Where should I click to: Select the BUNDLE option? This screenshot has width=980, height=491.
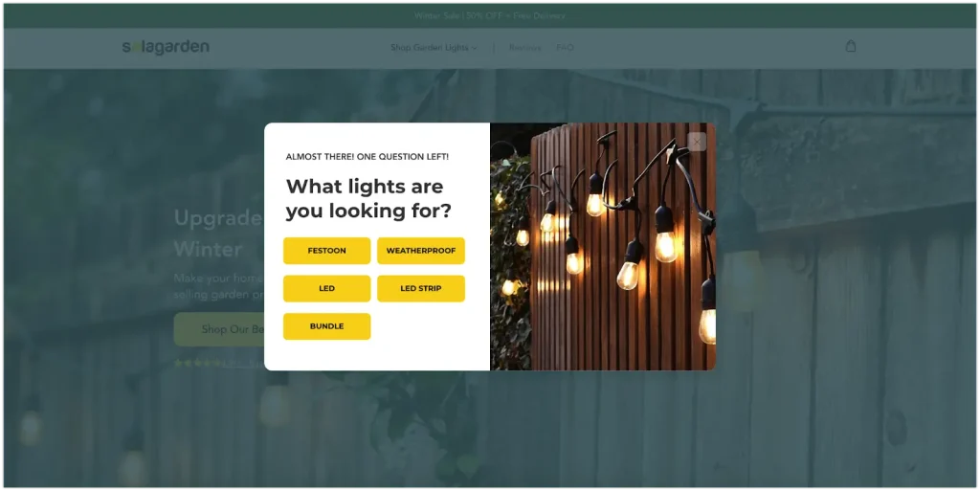[x=326, y=326]
